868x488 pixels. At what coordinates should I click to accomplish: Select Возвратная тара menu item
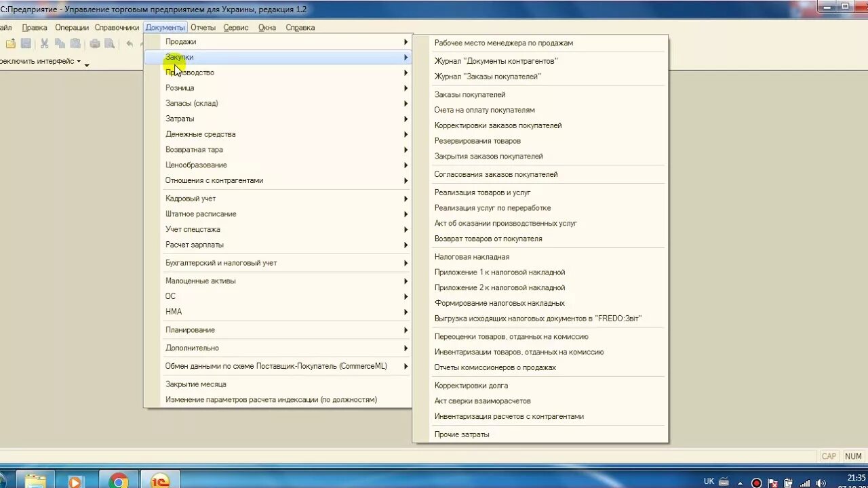click(278, 150)
